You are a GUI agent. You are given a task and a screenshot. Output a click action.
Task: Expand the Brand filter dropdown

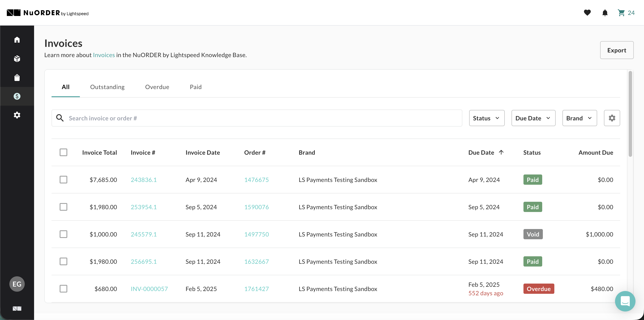579,118
